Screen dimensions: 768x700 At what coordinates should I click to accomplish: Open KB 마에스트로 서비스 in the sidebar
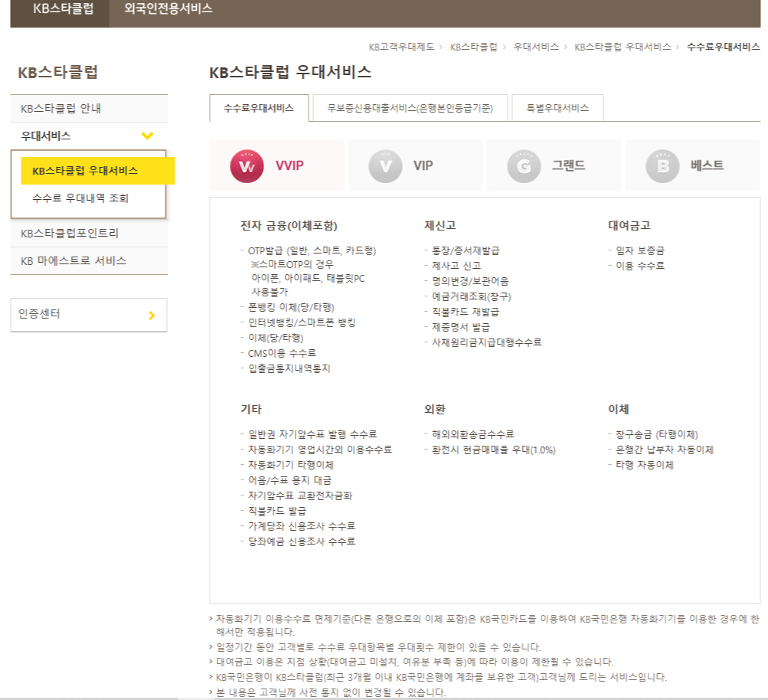(89, 261)
